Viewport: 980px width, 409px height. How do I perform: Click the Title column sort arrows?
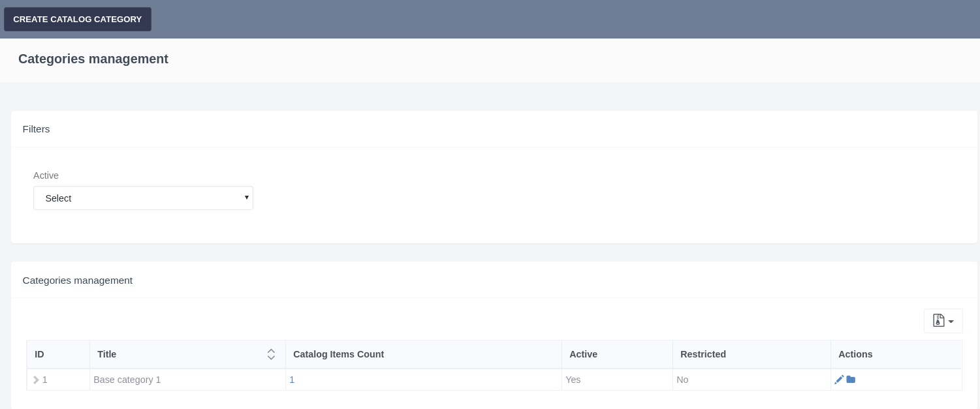[x=271, y=354]
